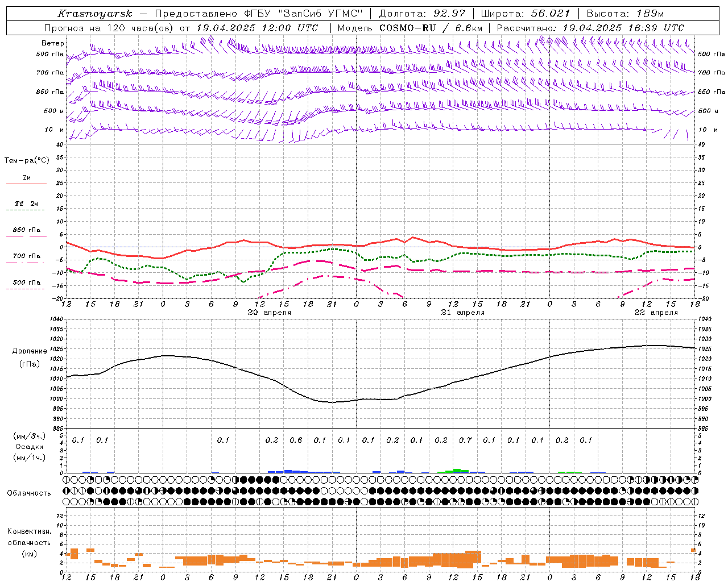Click the 'Ветер' wind panel label
Screen dimensions: 728x582
(53, 43)
